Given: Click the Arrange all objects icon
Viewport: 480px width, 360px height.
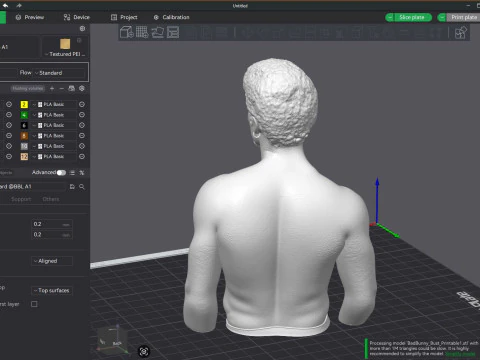Looking at the screenshot, I should pos(173,32).
